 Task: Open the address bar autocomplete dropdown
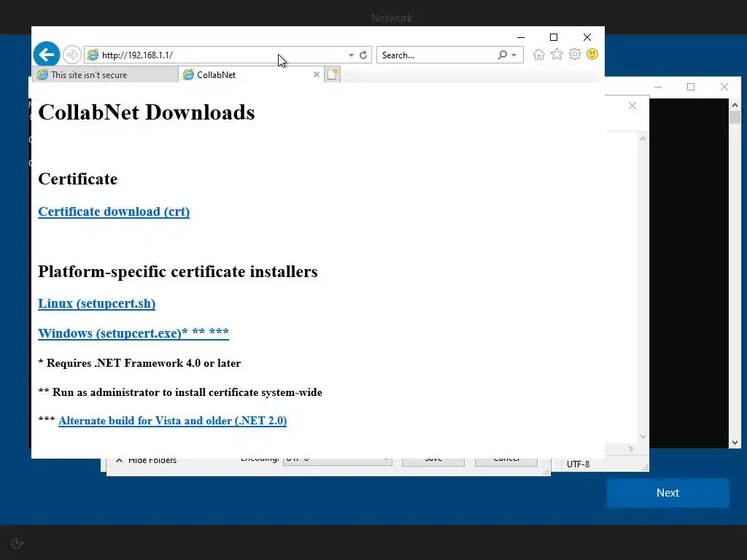pos(351,55)
